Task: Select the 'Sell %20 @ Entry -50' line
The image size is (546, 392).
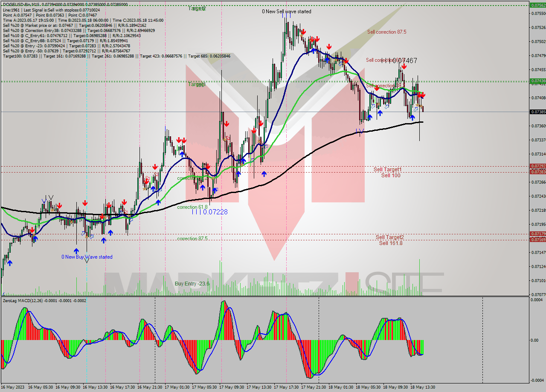Action: click(67, 51)
